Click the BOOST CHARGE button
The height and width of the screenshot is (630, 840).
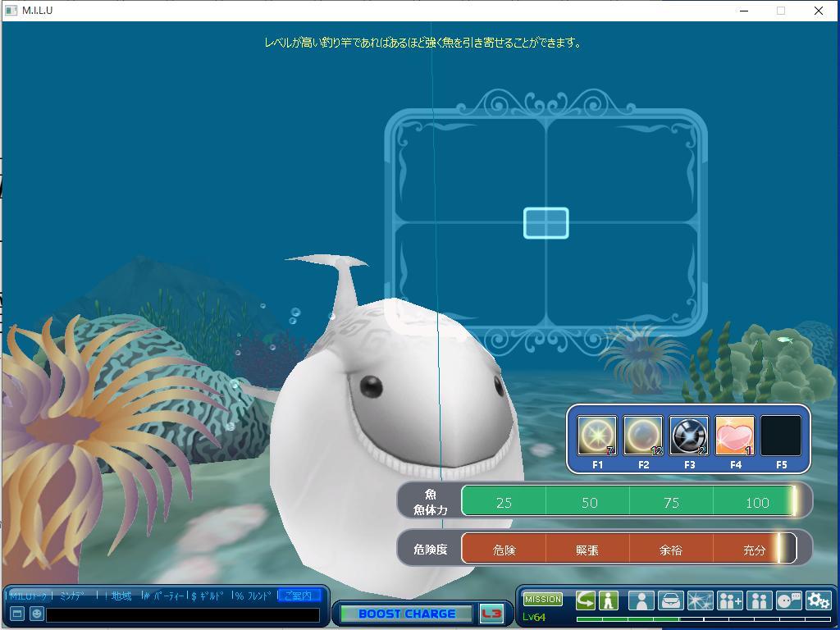coord(407,614)
